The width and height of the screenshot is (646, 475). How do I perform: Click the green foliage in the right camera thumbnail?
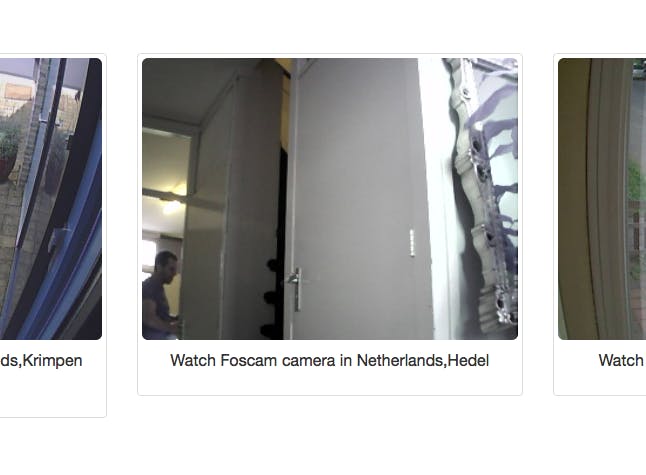click(x=636, y=181)
